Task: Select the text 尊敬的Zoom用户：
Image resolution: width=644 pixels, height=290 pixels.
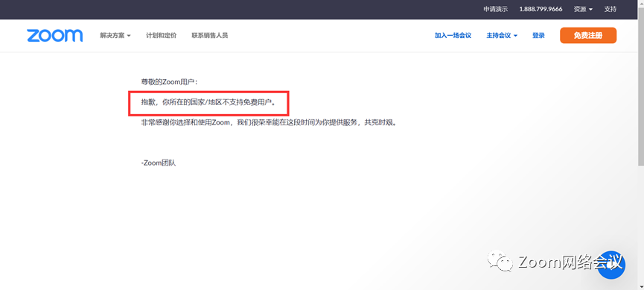Action: [169, 82]
